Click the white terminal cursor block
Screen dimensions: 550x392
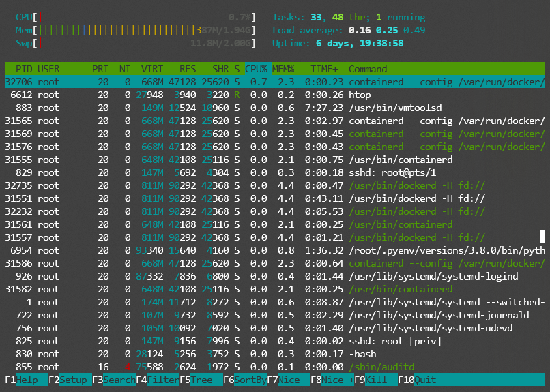pyautogui.click(x=542, y=237)
